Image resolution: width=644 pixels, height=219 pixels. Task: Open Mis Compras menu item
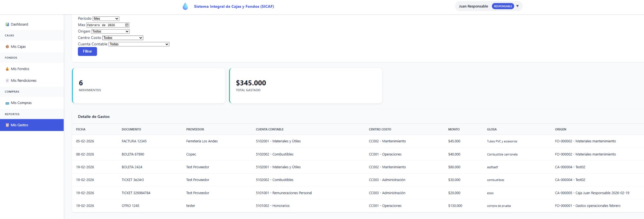point(21,103)
